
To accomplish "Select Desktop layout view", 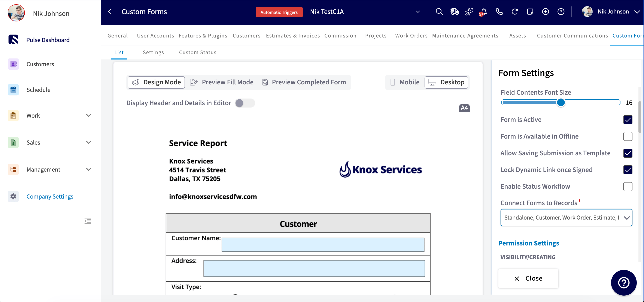I will [446, 82].
